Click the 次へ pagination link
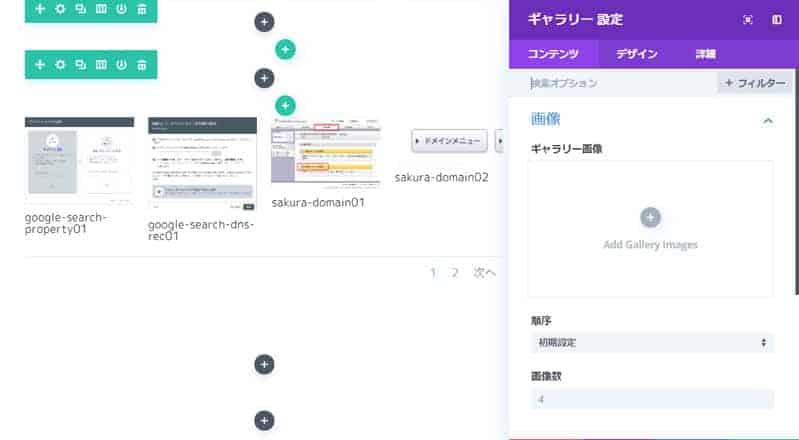This screenshot has width=799, height=440. (x=484, y=272)
